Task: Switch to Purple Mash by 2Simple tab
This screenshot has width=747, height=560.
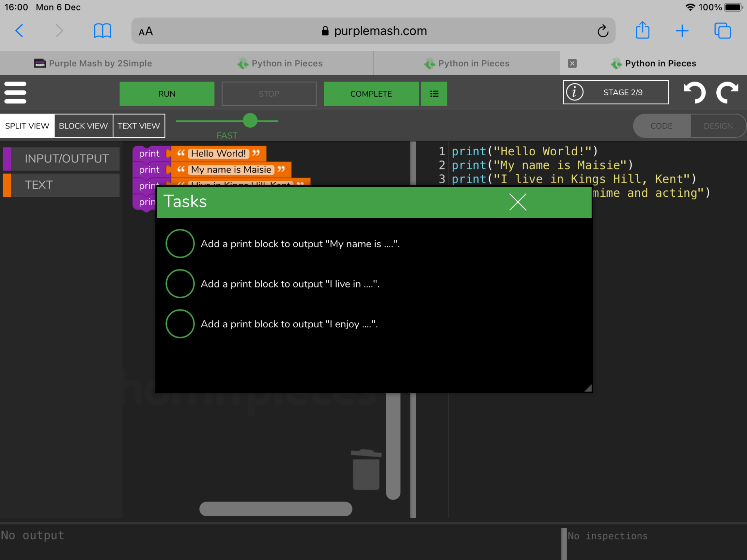Action: (93, 63)
